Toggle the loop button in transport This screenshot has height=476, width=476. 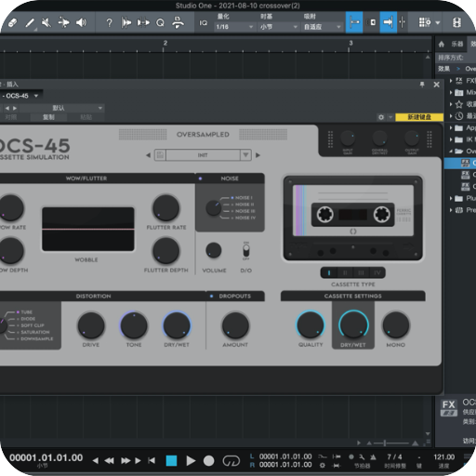pyautogui.click(x=231, y=461)
